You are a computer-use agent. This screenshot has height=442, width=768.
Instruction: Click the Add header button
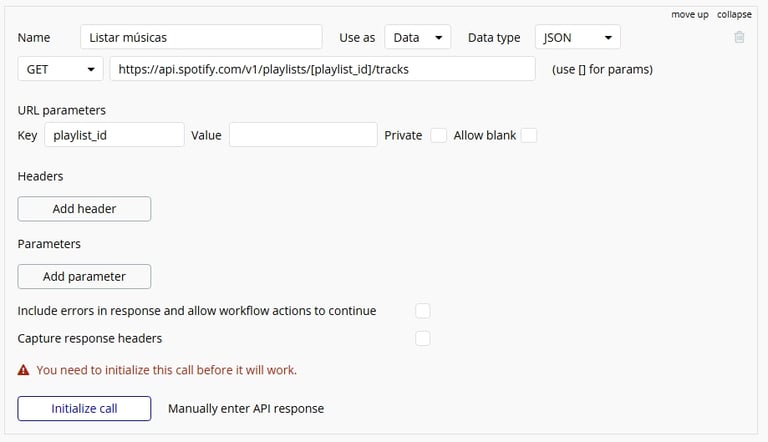tap(84, 209)
